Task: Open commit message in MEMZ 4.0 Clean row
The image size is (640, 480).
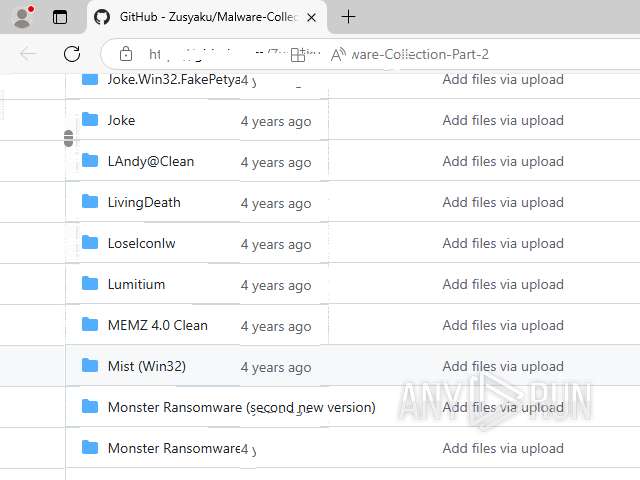Action: click(x=503, y=325)
